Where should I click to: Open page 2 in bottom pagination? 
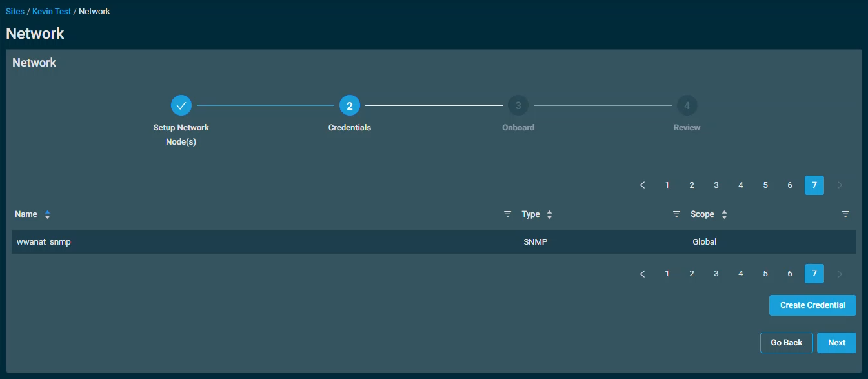pyautogui.click(x=692, y=274)
